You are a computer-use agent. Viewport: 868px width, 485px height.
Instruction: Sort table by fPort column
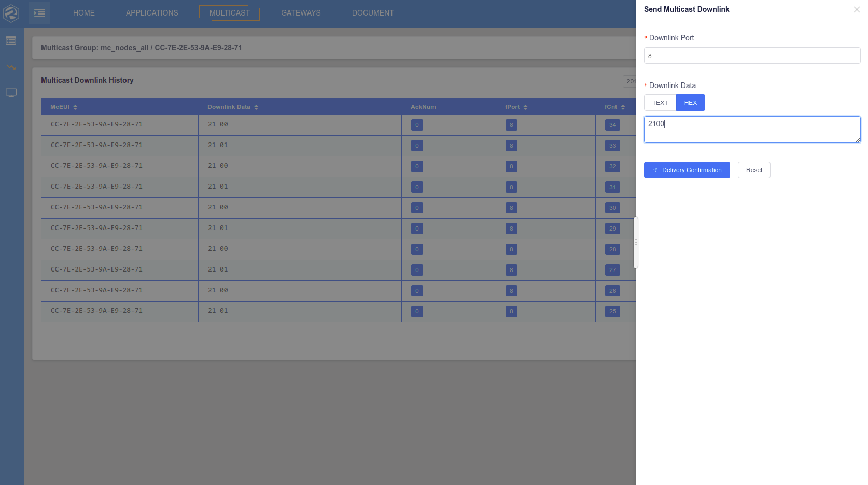click(x=525, y=107)
